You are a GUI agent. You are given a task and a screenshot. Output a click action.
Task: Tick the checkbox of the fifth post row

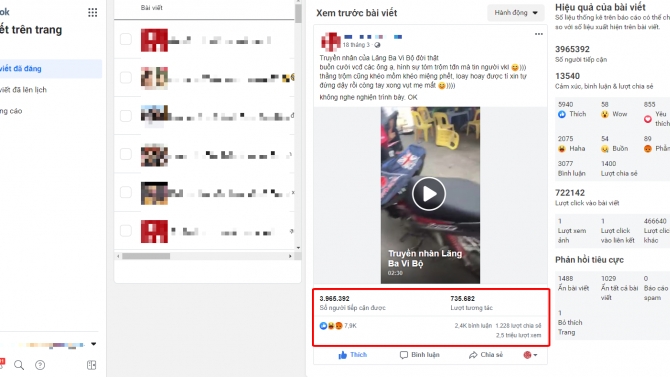[x=126, y=192]
